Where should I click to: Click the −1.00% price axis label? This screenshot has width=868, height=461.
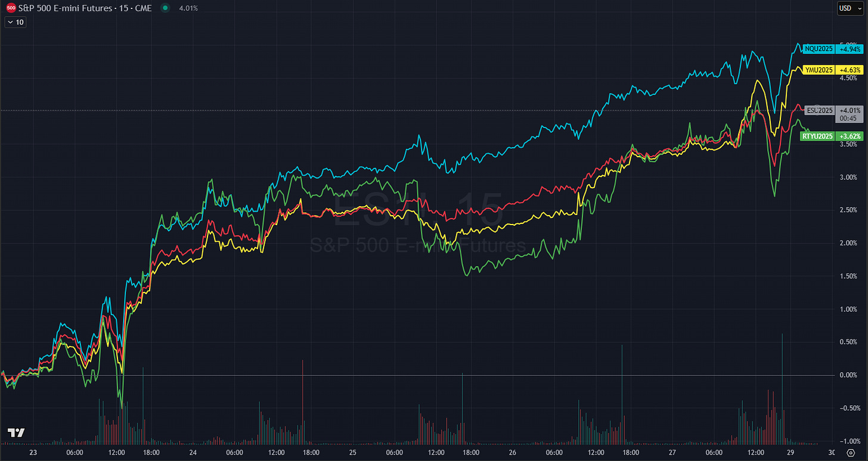point(849,441)
